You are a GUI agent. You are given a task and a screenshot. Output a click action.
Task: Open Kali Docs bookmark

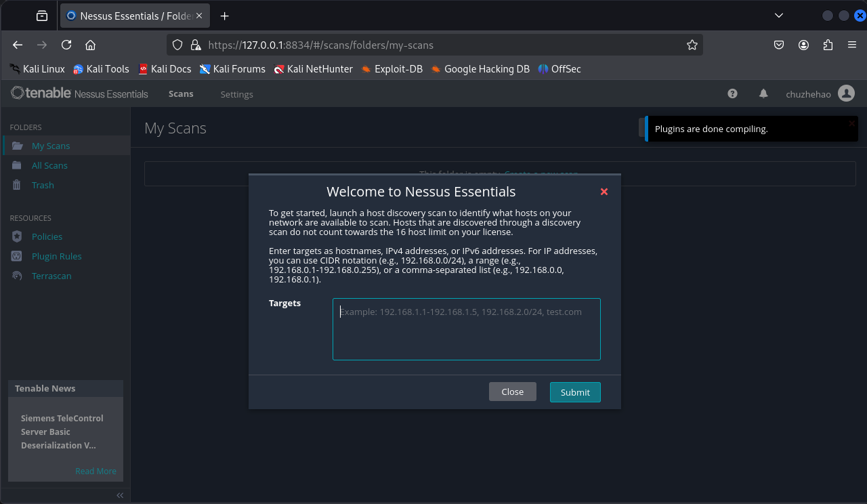click(x=165, y=69)
